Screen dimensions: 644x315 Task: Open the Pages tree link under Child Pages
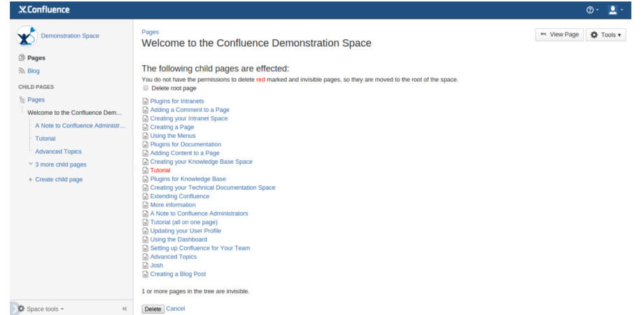pyautogui.click(x=36, y=100)
